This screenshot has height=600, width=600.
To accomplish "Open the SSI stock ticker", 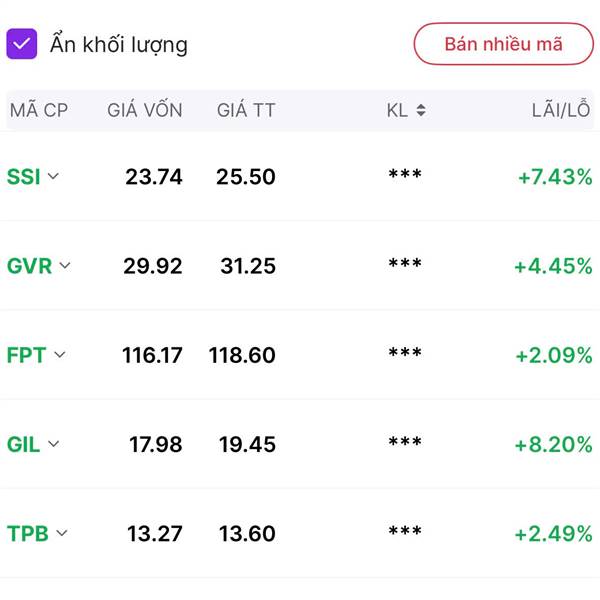I will (23, 177).
